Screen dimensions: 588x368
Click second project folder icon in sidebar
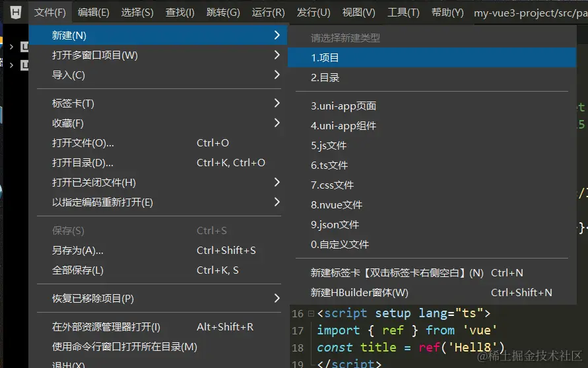24,65
